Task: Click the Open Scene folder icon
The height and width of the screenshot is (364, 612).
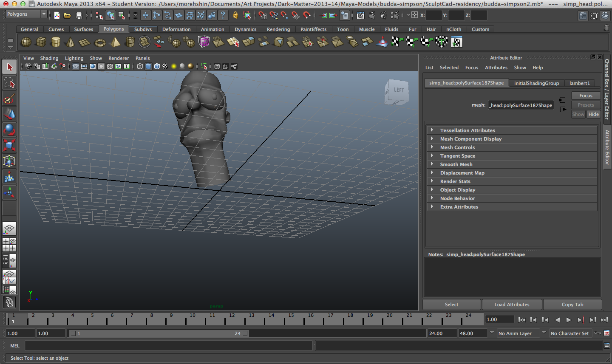Action: (67, 15)
